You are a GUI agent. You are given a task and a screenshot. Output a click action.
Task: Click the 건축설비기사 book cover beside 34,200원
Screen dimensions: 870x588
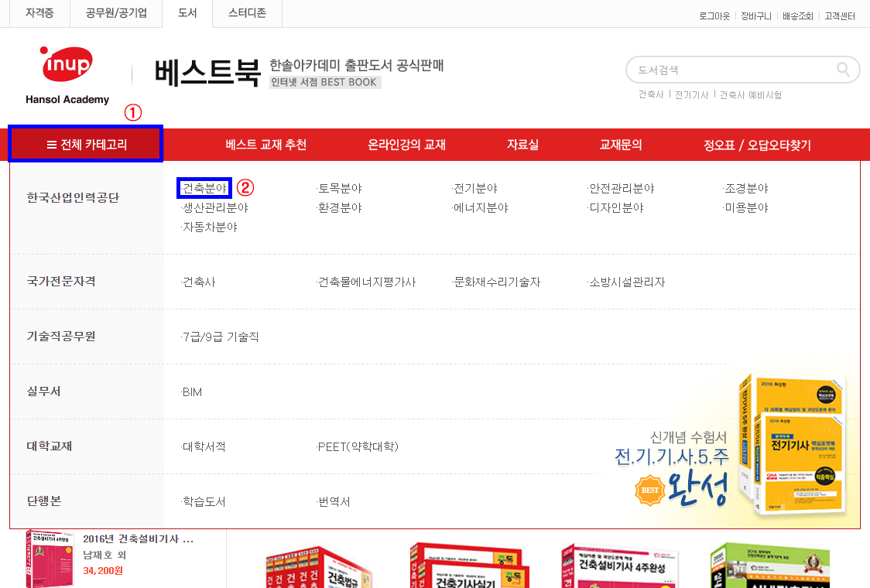click(x=50, y=558)
